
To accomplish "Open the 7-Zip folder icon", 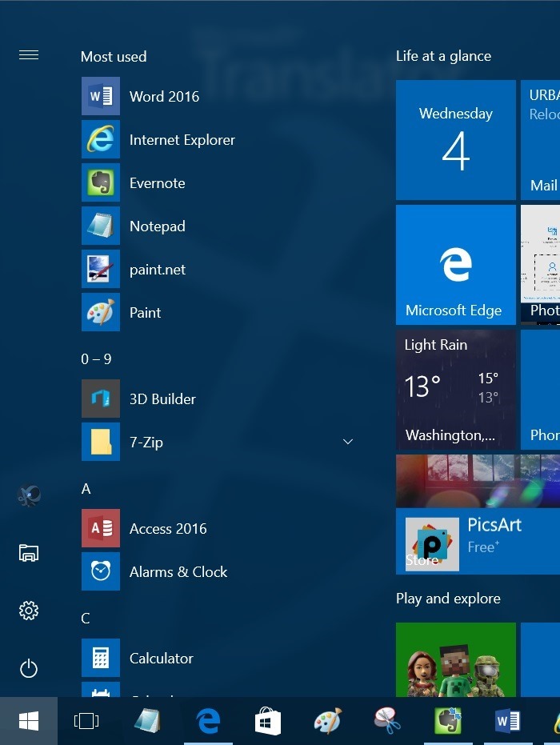I will point(101,442).
